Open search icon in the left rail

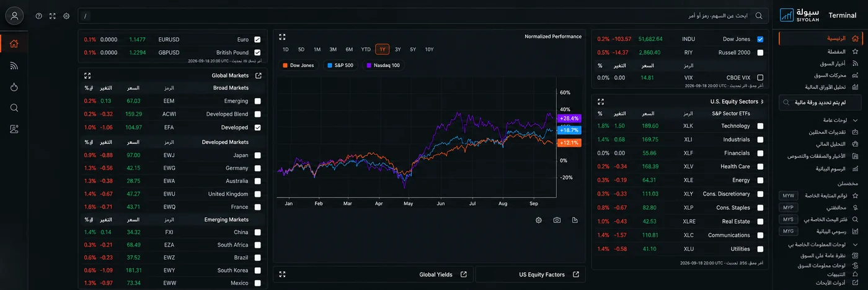(x=14, y=108)
